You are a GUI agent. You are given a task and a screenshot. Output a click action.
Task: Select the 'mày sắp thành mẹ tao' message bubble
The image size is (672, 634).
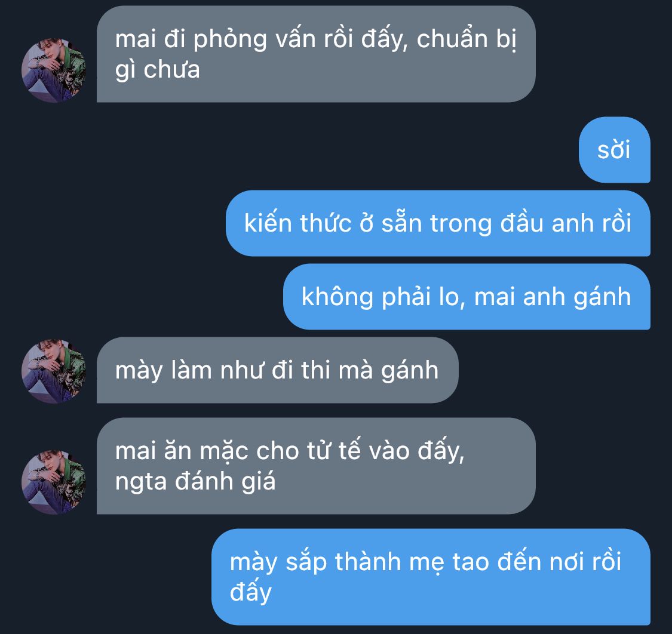tap(431, 577)
